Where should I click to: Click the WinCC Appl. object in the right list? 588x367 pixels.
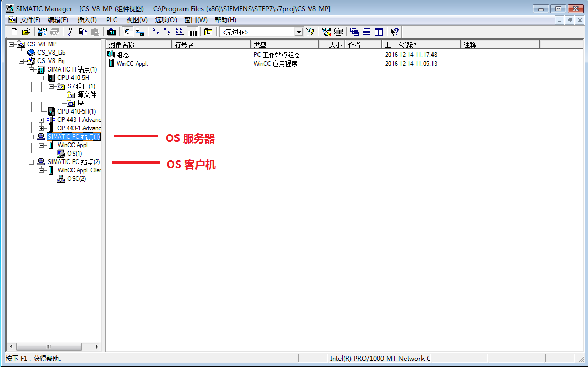(132, 64)
